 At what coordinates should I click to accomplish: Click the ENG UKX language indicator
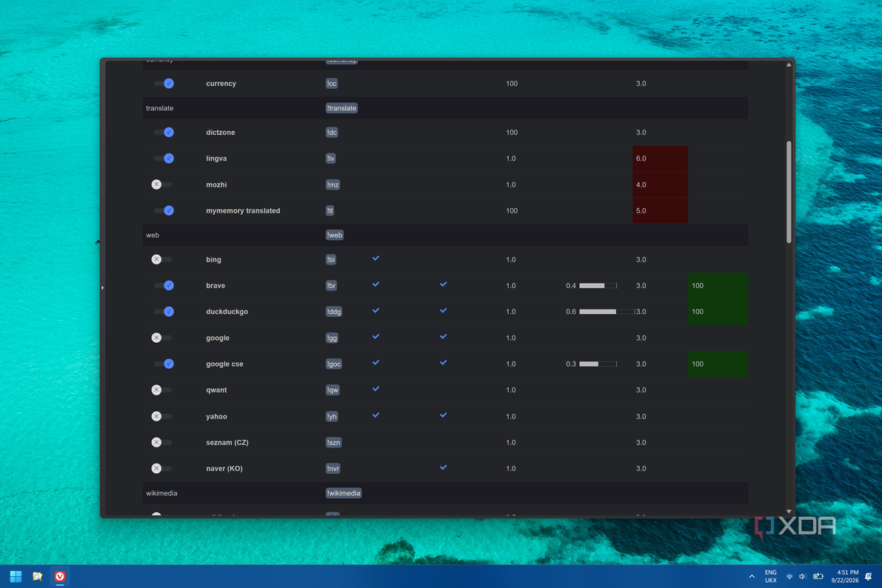(x=771, y=576)
